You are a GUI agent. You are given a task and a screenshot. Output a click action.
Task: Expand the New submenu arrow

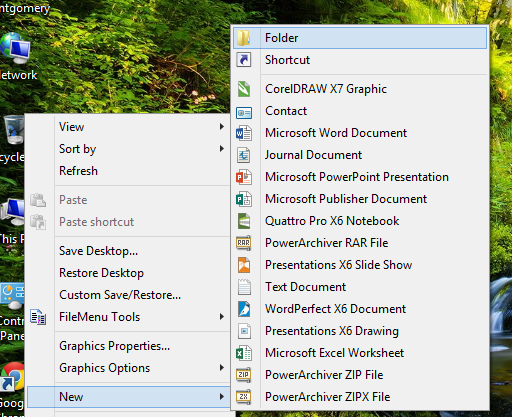[x=222, y=397]
